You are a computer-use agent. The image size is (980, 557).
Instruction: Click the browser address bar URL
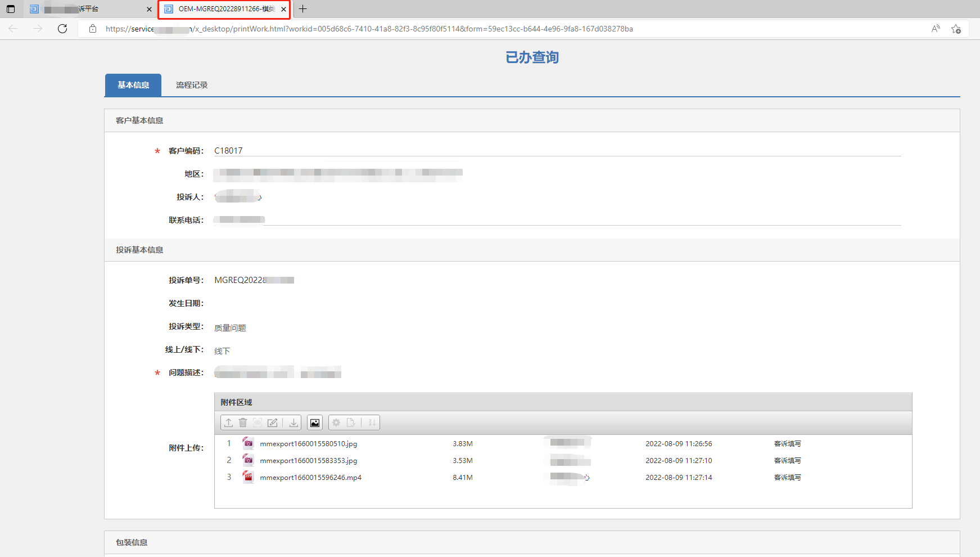(x=369, y=29)
